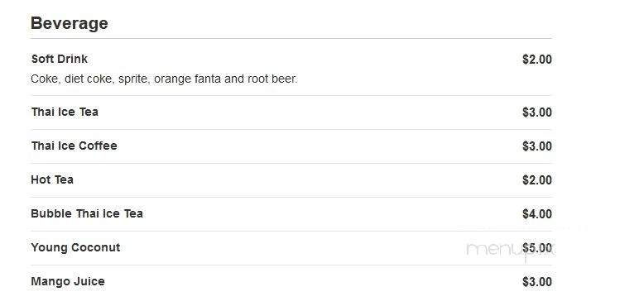Click the Thai Ice Tea $3.00 price

click(536, 112)
